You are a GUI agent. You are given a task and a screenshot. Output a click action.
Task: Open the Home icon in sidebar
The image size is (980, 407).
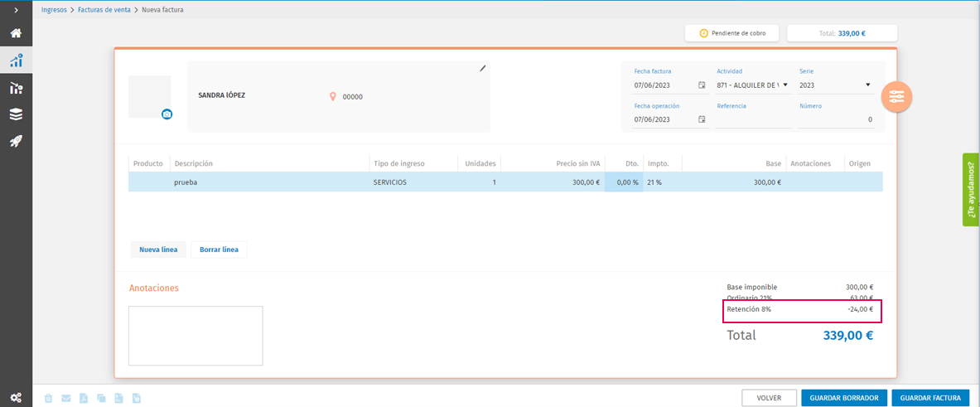point(17,33)
